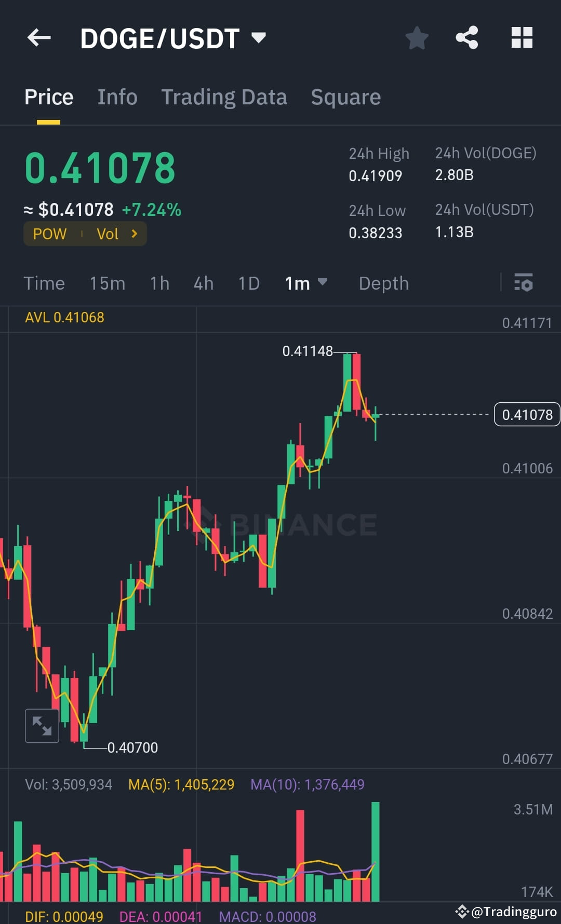Open the Square tab

coord(345,97)
